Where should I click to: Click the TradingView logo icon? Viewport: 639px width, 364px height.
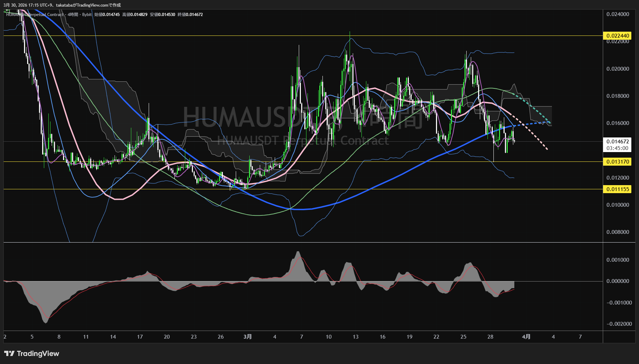(9, 354)
